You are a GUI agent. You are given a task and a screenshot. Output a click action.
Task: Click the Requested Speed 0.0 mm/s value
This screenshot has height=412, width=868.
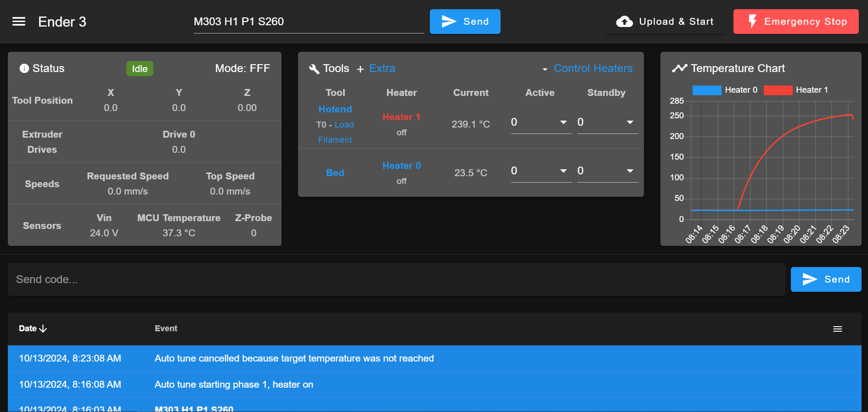tap(128, 191)
